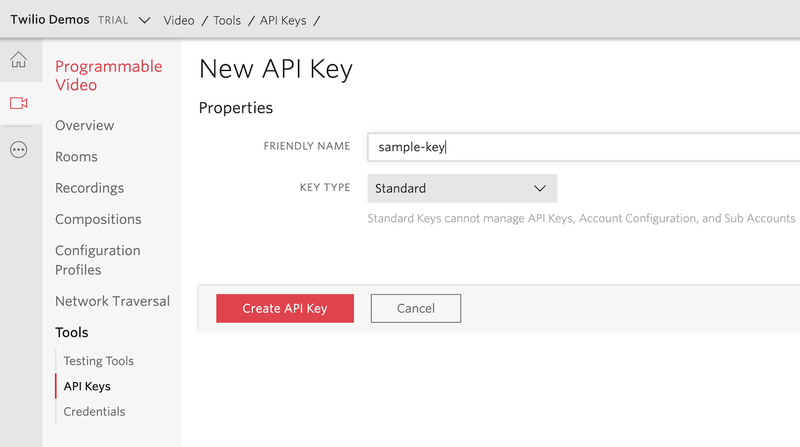Select the Tools sidebar section
The height and width of the screenshot is (447, 800).
pos(71,332)
